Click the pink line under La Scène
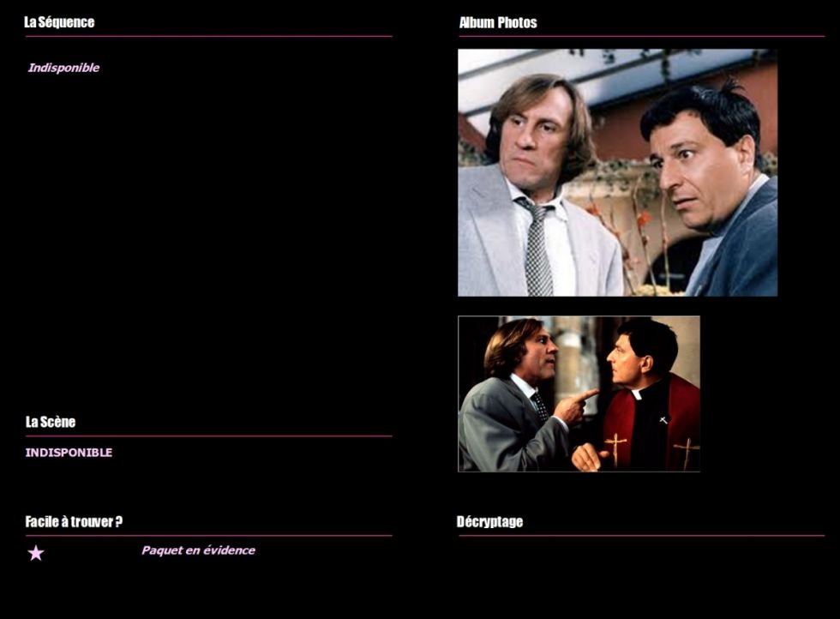The image size is (840, 619). [x=209, y=436]
